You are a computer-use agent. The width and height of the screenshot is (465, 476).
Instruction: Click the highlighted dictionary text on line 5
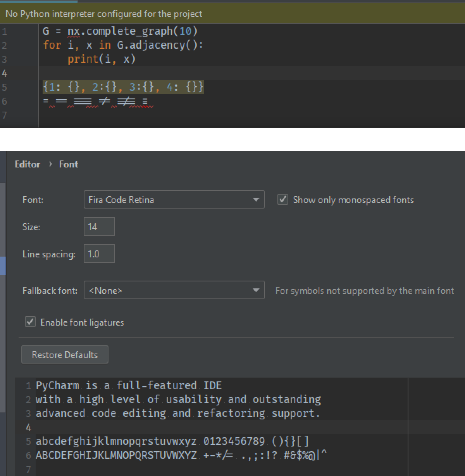[123, 87]
